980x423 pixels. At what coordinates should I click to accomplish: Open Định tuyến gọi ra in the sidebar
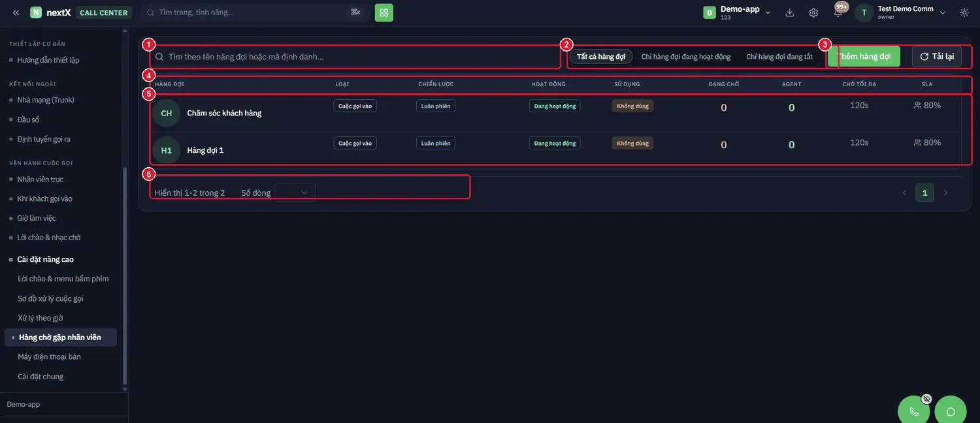tap(44, 139)
